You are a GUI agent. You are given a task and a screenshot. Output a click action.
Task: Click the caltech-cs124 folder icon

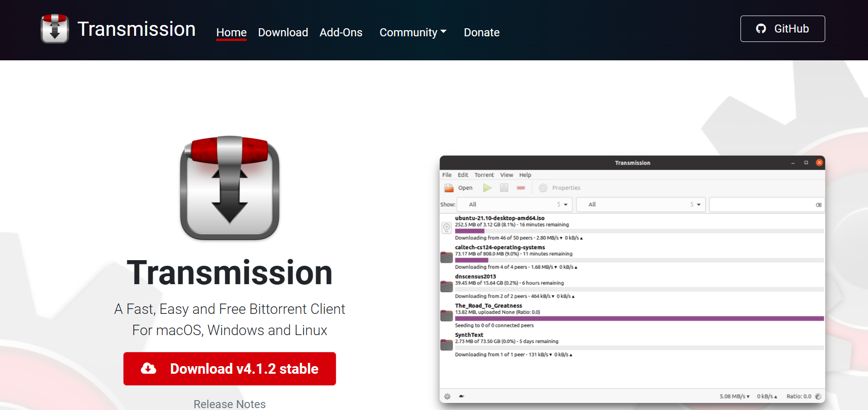tap(446, 257)
